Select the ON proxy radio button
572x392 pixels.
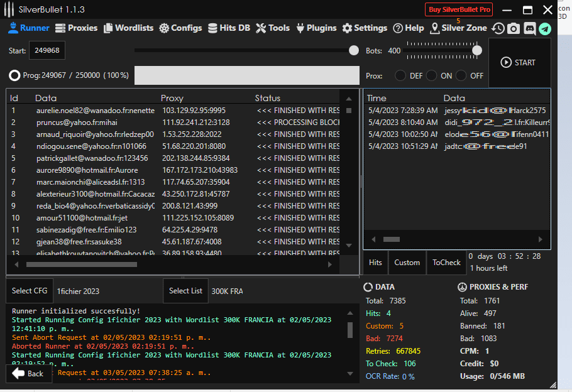point(431,75)
